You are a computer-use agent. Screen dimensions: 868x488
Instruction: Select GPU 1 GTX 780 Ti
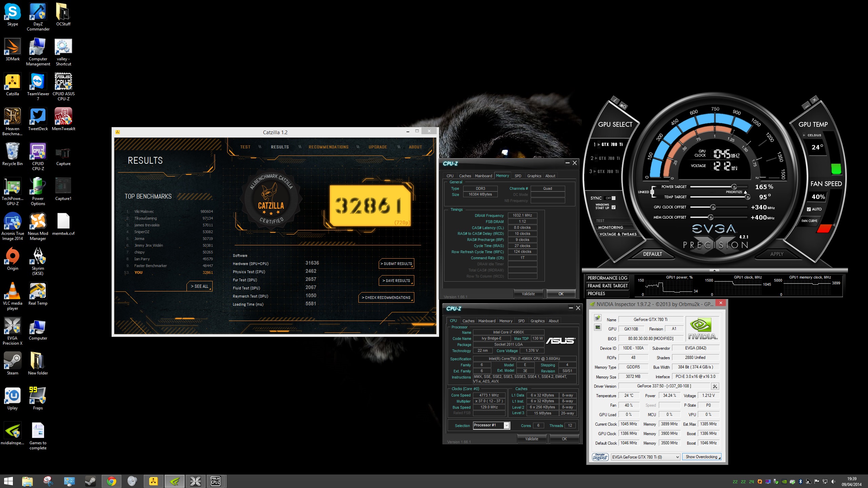click(x=608, y=144)
